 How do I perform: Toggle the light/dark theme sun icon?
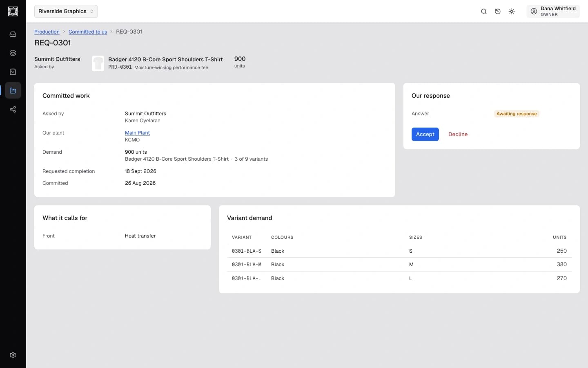(x=512, y=11)
